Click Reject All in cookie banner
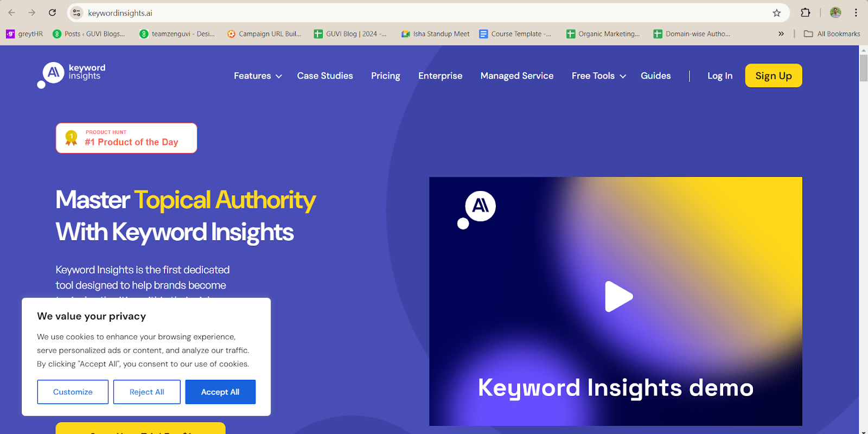Screen dimensions: 868x434 [x=147, y=392]
